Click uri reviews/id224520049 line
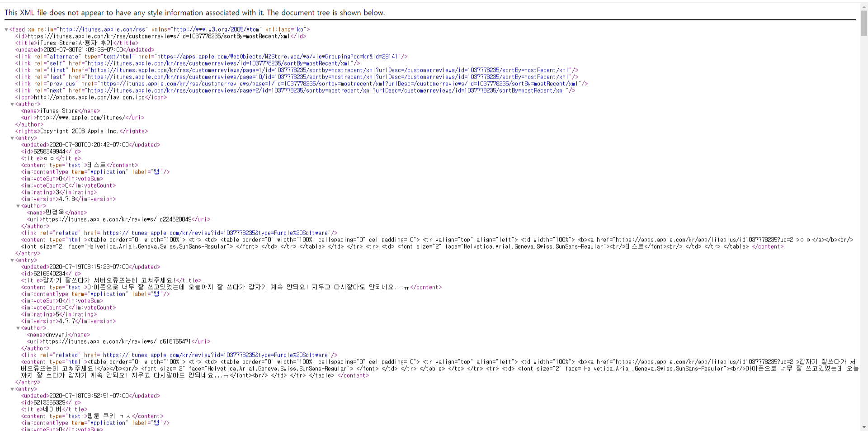This screenshot has height=431, width=868. click(x=119, y=219)
